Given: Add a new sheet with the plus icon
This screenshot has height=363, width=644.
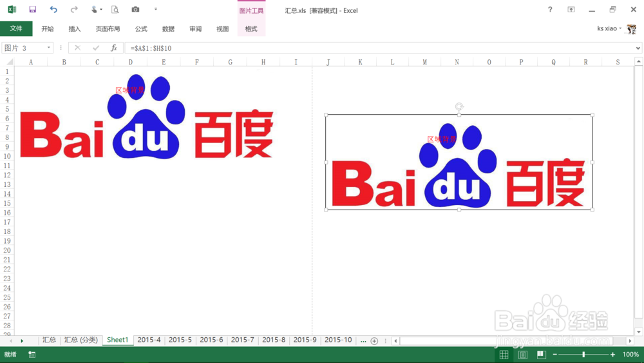Looking at the screenshot, I should coord(374,341).
